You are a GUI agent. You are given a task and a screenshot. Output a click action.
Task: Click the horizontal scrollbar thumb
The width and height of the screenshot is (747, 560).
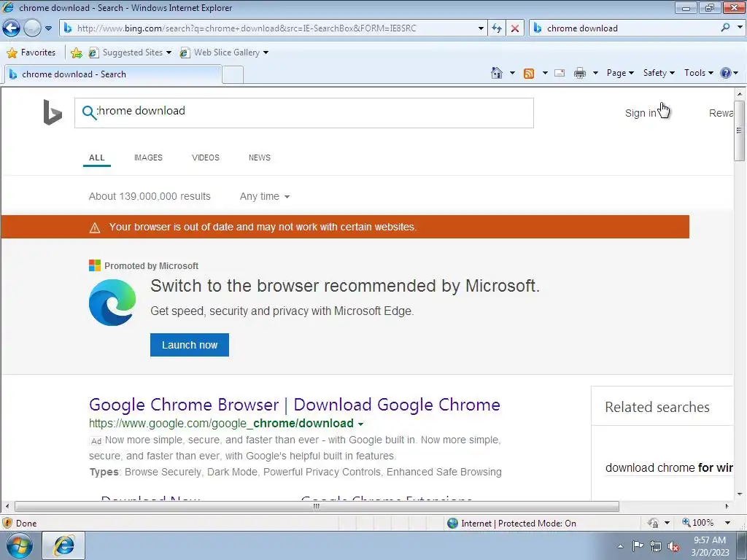(317, 506)
